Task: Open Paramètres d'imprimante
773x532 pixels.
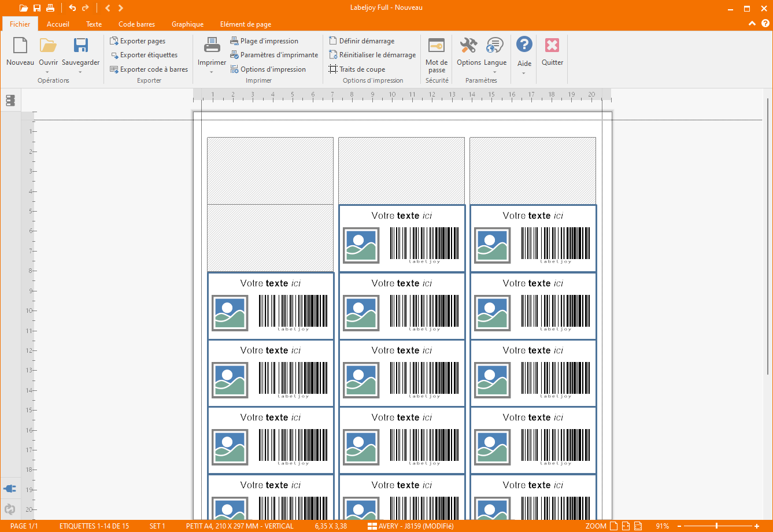Action: (274, 55)
